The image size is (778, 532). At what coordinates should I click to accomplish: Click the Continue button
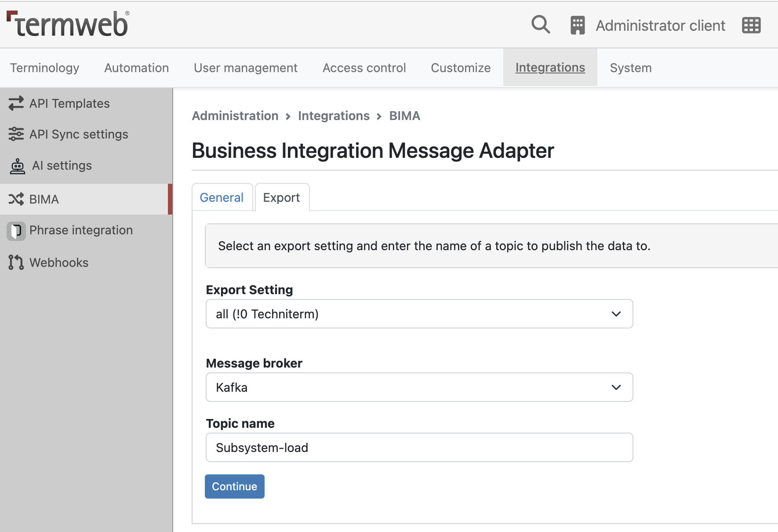click(235, 486)
